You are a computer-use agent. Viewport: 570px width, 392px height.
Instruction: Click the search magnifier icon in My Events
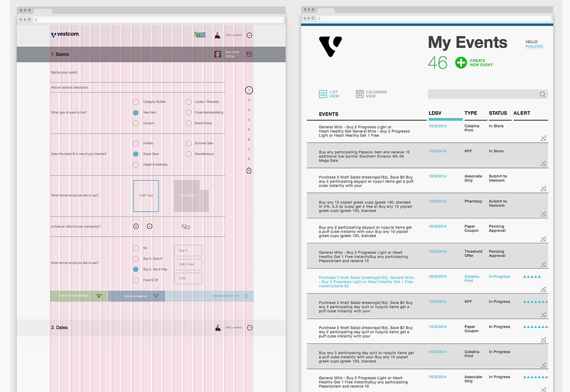click(542, 94)
